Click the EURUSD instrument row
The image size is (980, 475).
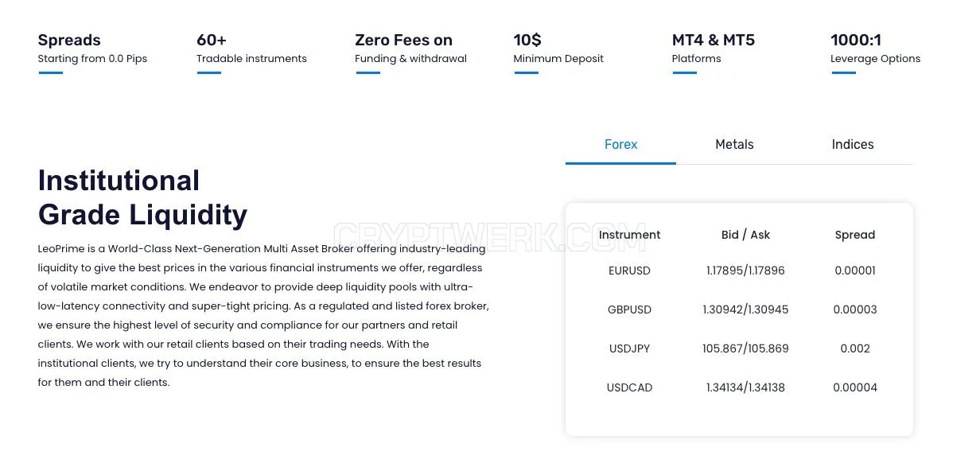739,271
